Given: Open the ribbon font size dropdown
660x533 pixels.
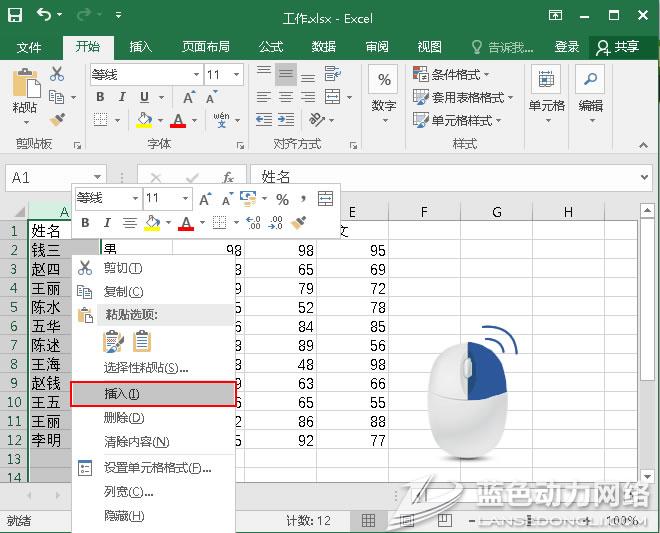Looking at the screenshot, I should [x=237, y=75].
